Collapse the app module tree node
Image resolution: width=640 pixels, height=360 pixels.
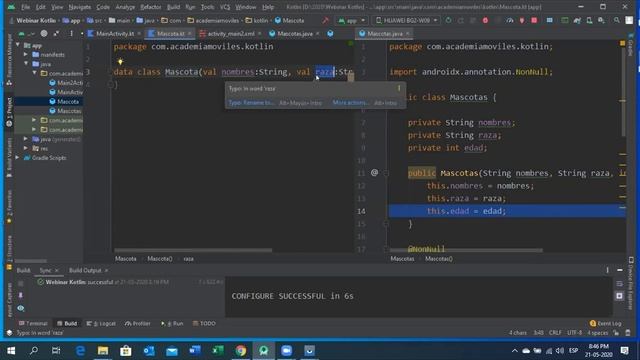(18, 45)
